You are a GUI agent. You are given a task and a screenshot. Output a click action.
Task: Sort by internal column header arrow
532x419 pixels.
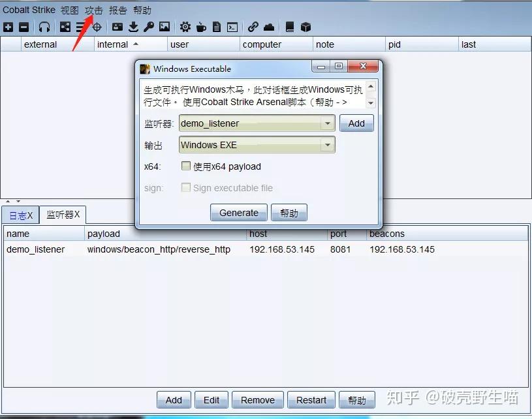[x=136, y=44]
